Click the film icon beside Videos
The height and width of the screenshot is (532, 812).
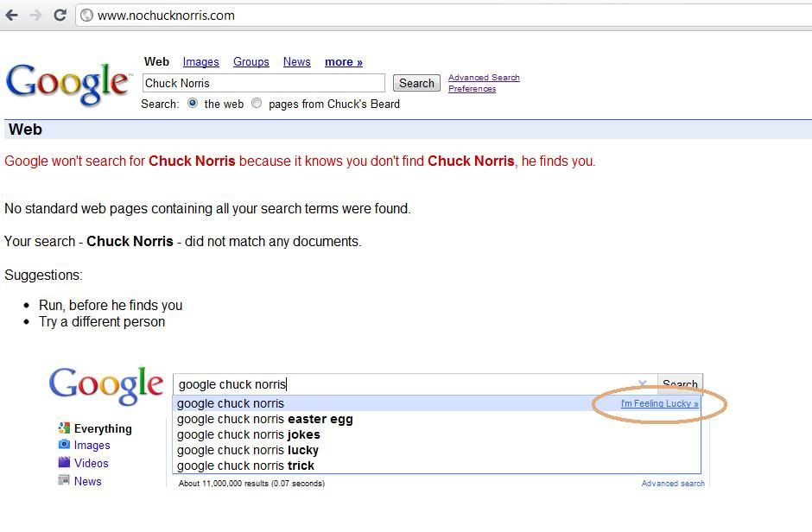coord(64,462)
